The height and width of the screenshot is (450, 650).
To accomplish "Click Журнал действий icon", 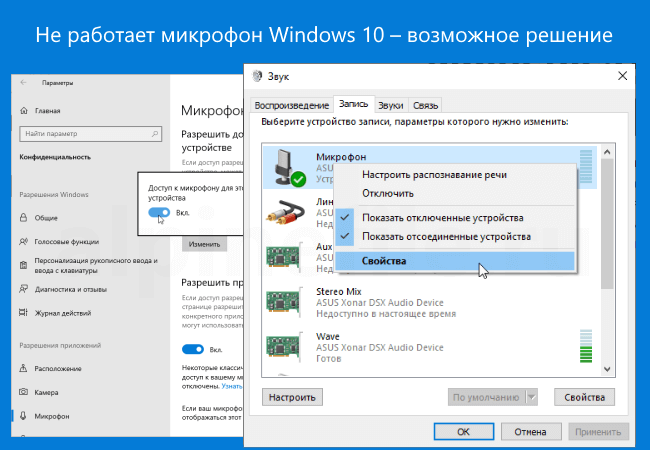I will click(24, 312).
